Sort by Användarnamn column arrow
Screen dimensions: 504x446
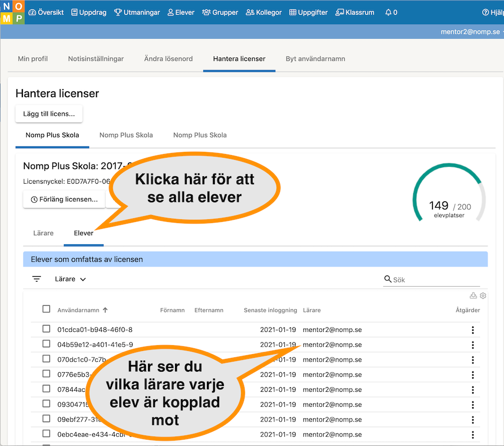pos(106,310)
